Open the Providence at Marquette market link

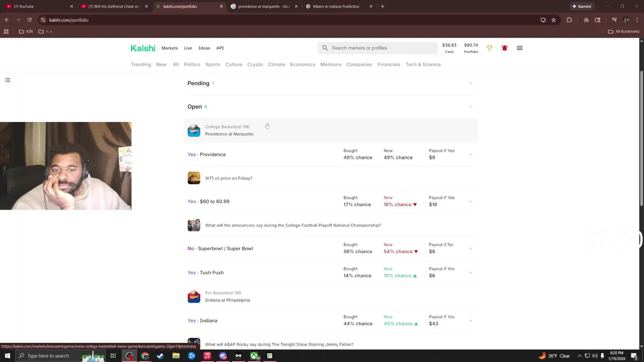pyautogui.click(x=229, y=134)
